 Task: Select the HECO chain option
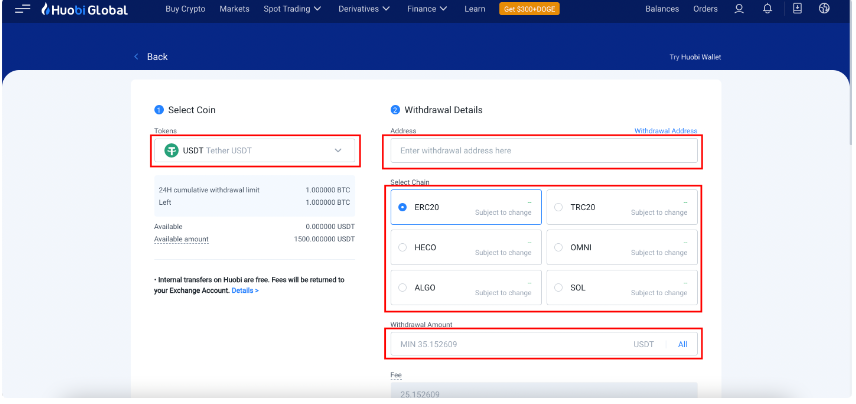[466, 247]
